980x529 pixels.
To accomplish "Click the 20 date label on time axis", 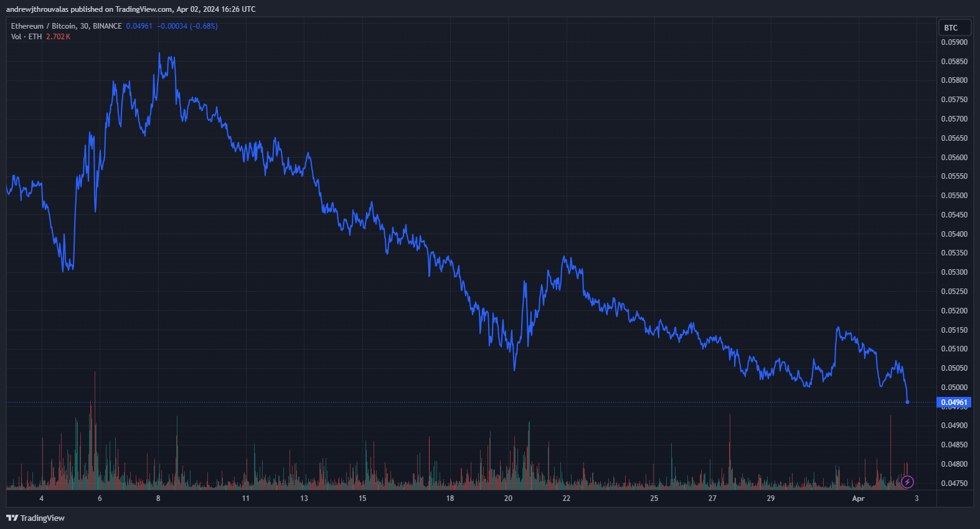I will pyautogui.click(x=508, y=498).
